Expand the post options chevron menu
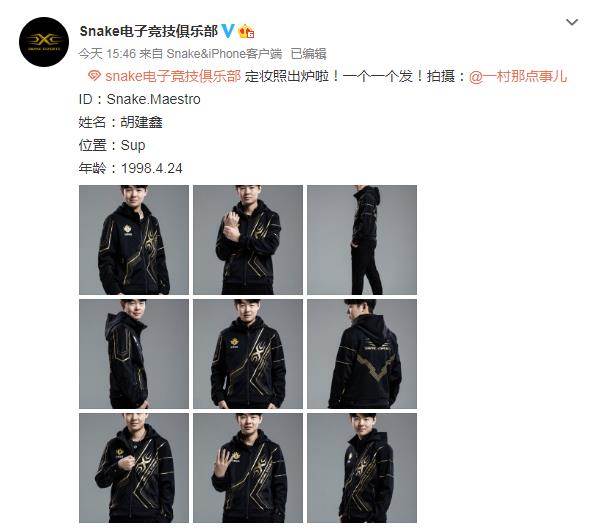Screen dimensions: 597x530 point(572,22)
